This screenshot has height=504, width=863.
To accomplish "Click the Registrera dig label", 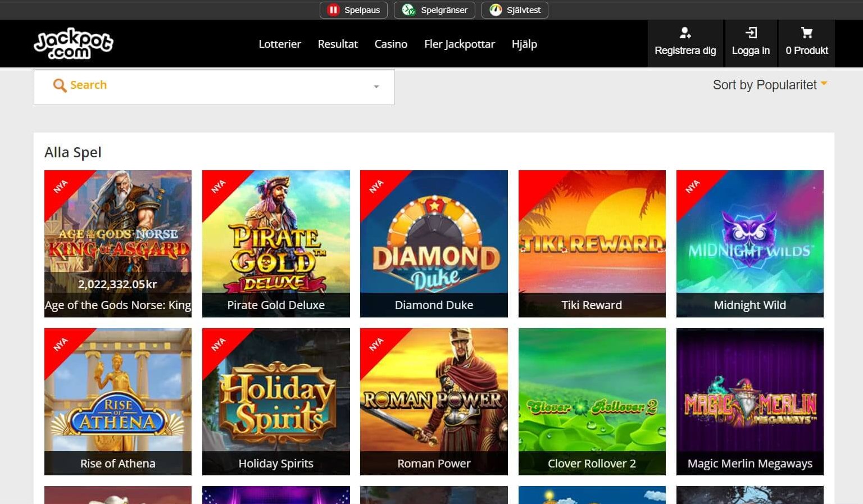I will [685, 51].
